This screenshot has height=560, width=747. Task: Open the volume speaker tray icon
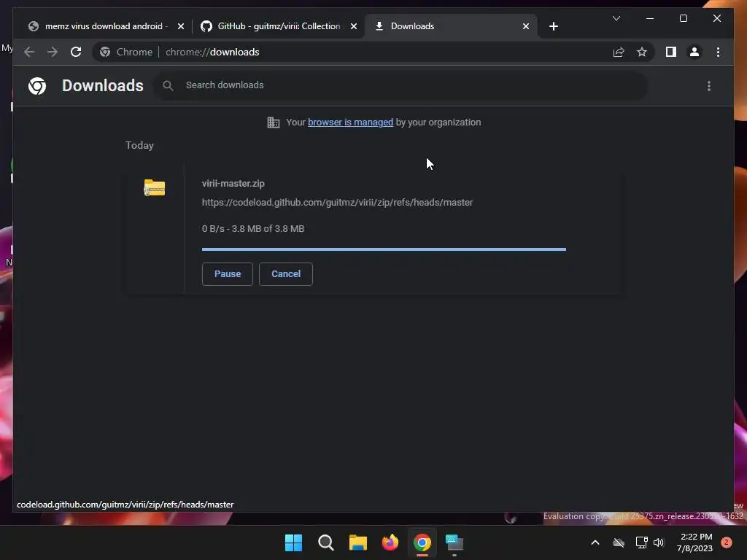tap(659, 542)
